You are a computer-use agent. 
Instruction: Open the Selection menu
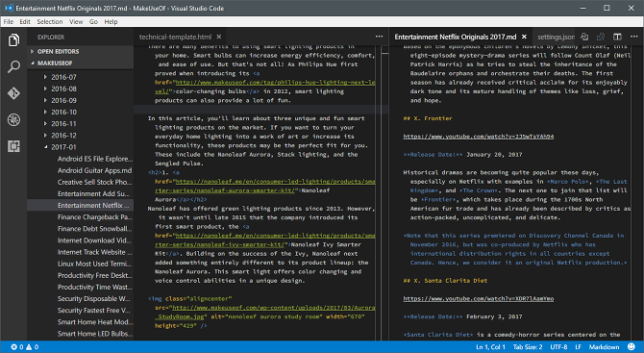(x=50, y=22)
